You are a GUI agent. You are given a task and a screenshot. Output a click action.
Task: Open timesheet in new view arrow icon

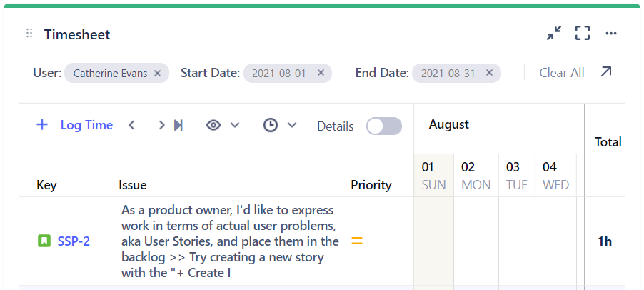point(605,72)
